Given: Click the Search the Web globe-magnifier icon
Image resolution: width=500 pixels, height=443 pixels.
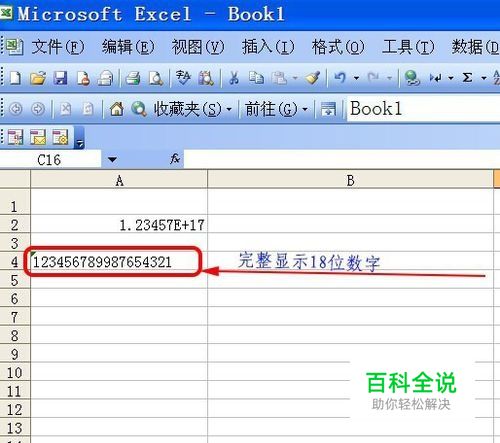Looking at the screenshot, I should tap(139, 109).
